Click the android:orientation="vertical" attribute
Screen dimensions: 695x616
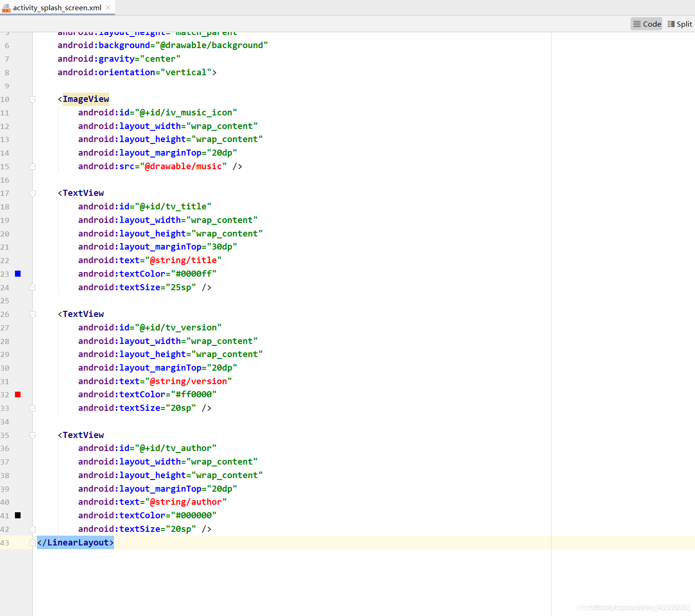[135, 72]
